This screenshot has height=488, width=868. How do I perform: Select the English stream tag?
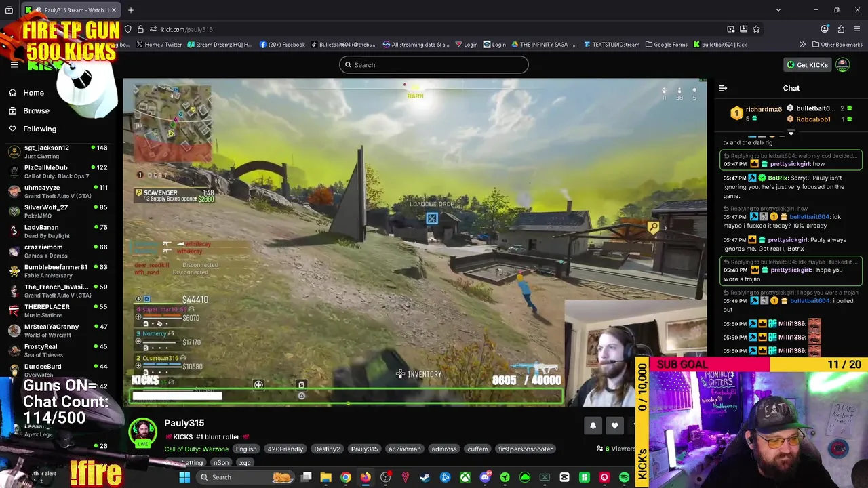246,449
